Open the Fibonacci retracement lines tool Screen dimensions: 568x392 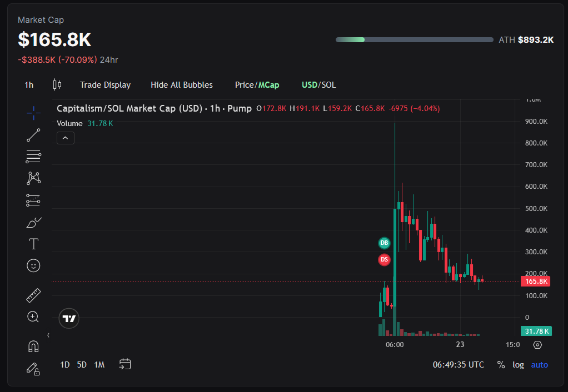33,157
